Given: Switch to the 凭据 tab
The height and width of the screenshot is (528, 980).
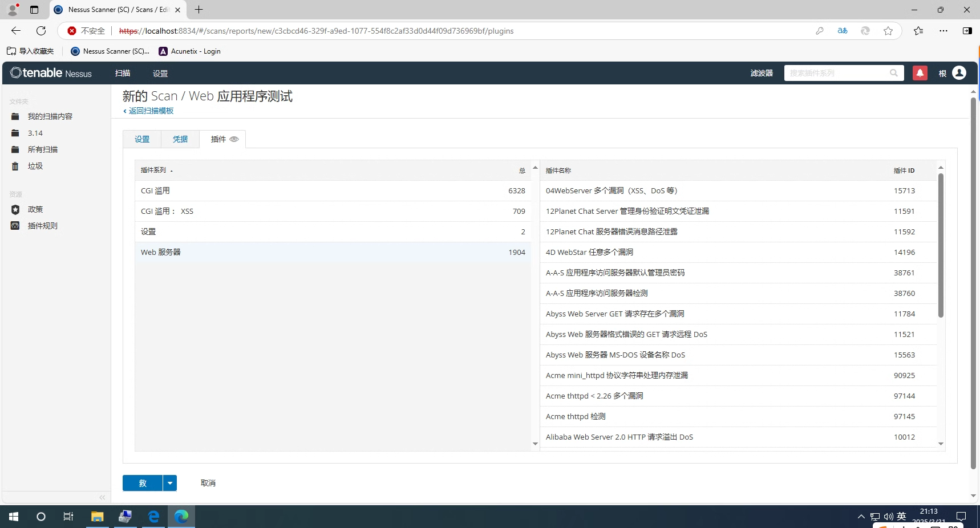Looking at the screenshot, I should (180, 139).
